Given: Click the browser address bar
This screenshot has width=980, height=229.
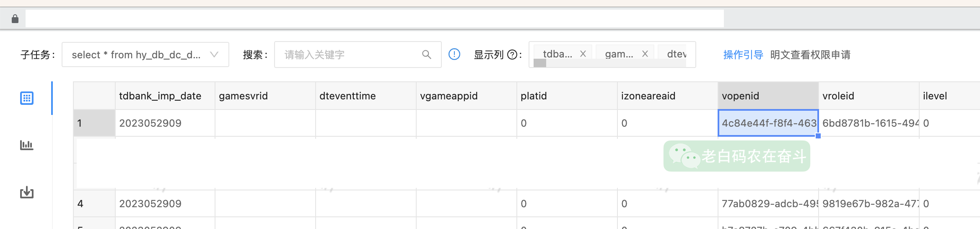Looking at the screenshot, I should coord(375,19).
